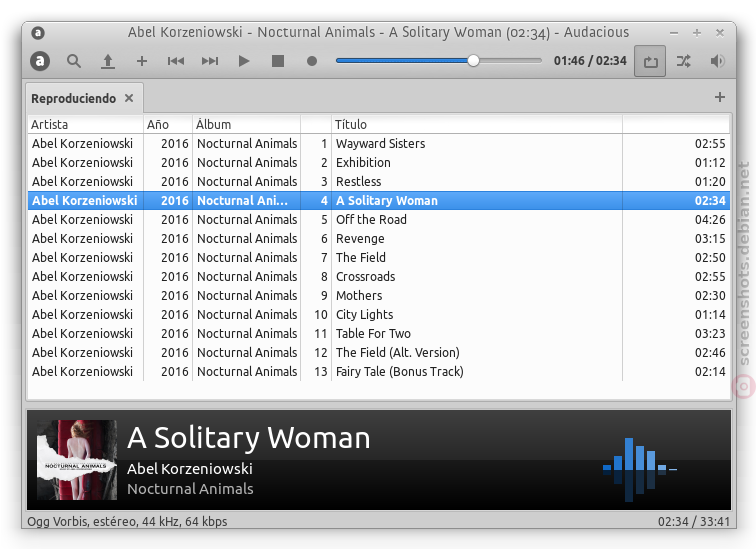
Task: Click the large A Solitary Woman title in info panel
Action: (x=249, y=438)
